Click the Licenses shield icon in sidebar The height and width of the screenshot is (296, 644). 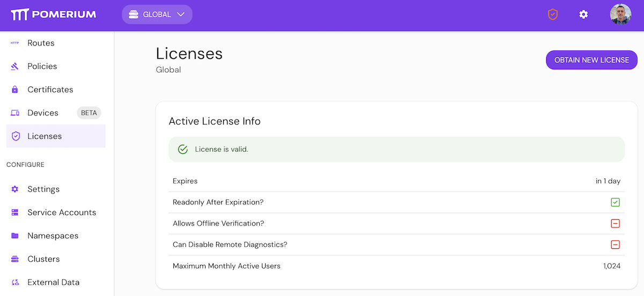pos(15,136)
